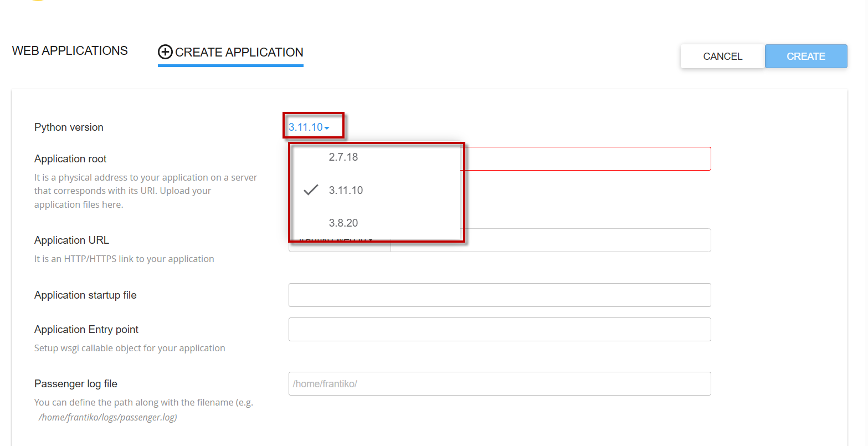Focus the Application startup file field
868x446 pixels.
click(499, 295)
